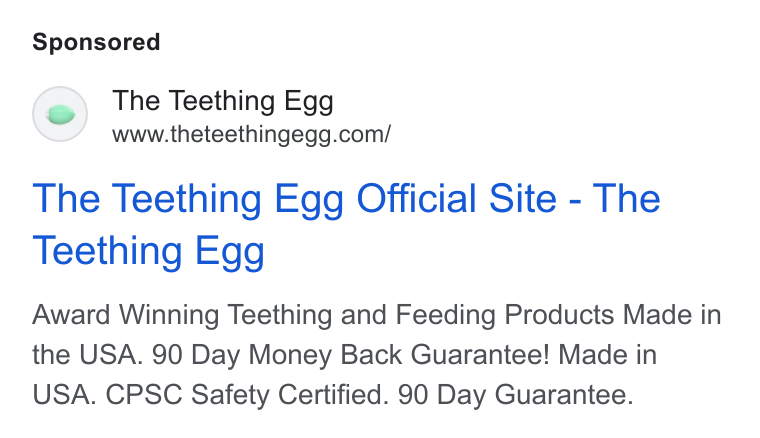Click the final 90 Day Guarantee sentence
Image resolution: width=760 pixels, height=438 pixels.
click(516, 395)
